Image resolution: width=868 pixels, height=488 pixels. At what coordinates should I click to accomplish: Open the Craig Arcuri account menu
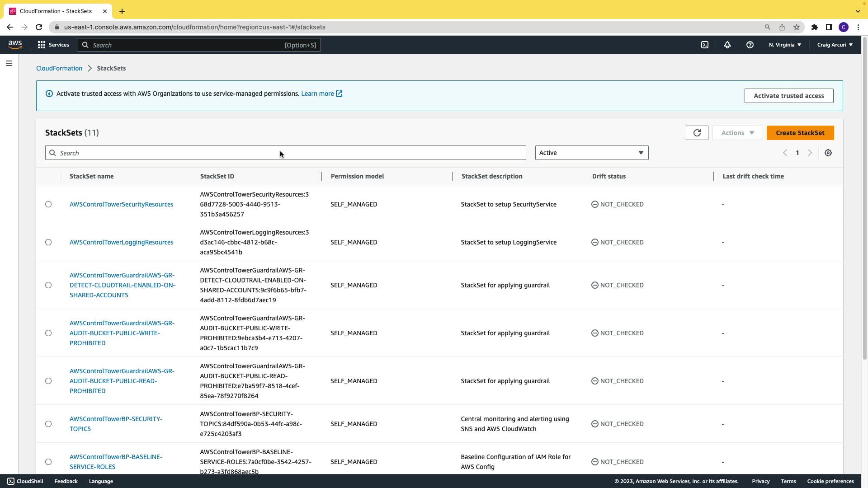[835, 45]
